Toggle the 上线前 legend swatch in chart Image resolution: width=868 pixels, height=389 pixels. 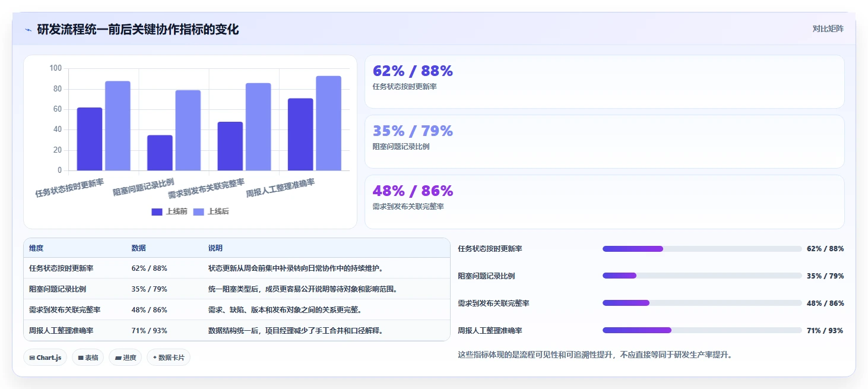click(x=157, y=212)
